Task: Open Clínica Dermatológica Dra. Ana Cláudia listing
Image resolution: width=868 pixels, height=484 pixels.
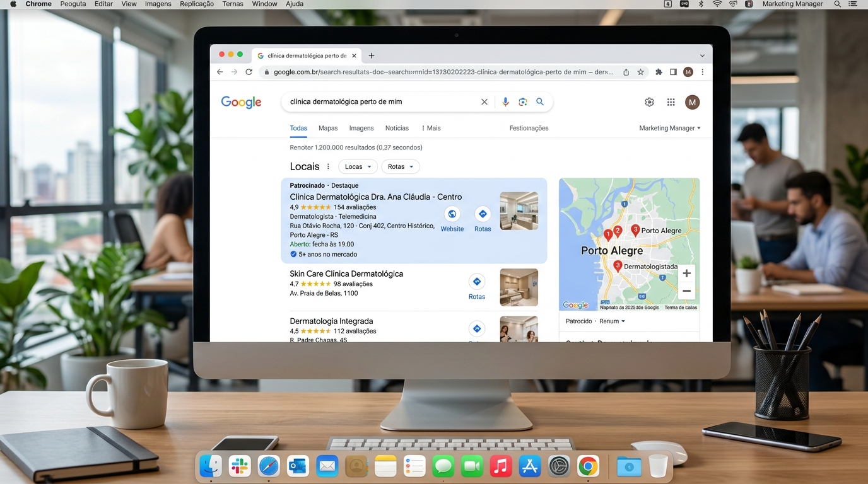Action: [x=375, y=197]
